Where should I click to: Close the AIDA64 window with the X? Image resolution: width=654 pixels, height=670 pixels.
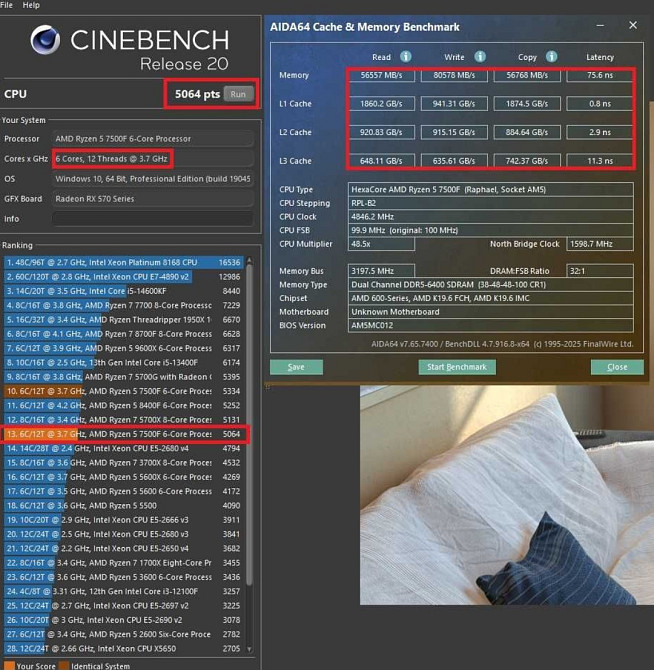point(632,26)
